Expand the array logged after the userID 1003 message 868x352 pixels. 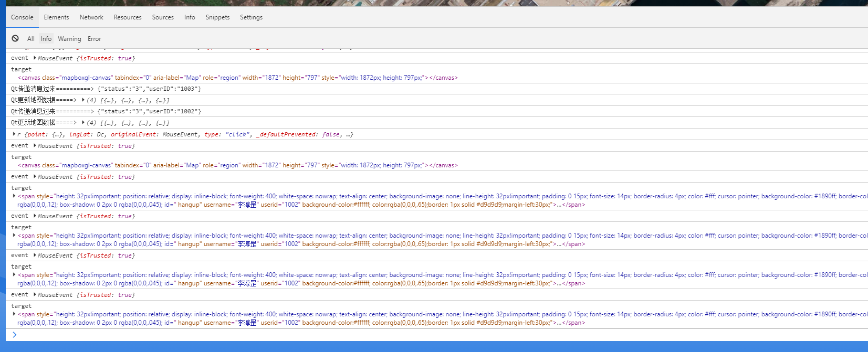click(x=83, y=100)
